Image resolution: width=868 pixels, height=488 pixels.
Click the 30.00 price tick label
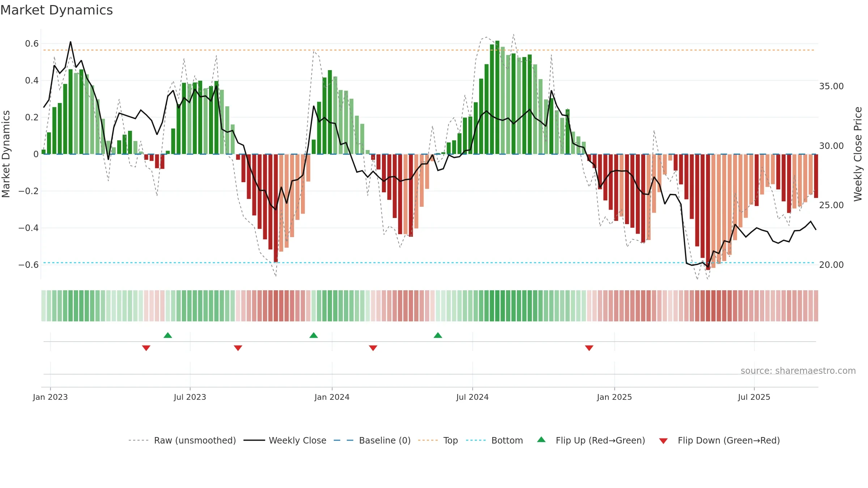click(831, 146)
